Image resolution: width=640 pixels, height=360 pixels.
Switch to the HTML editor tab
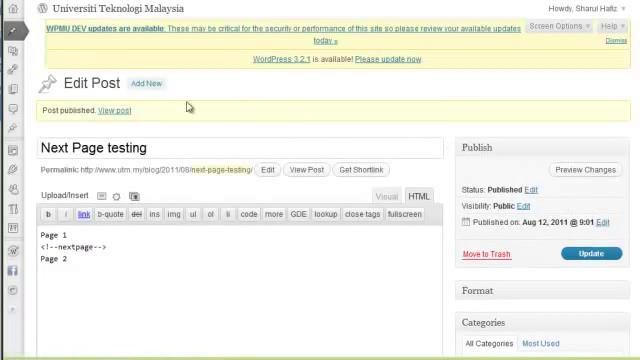[419, 196]
